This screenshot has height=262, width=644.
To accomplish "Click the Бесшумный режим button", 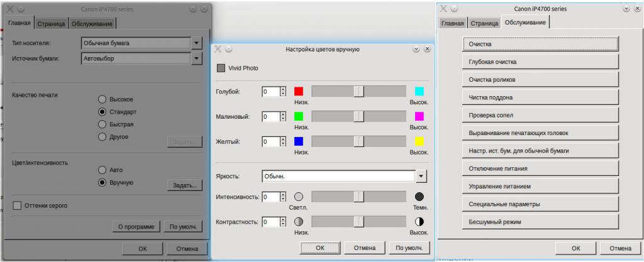I will click(x=540, y=222).
